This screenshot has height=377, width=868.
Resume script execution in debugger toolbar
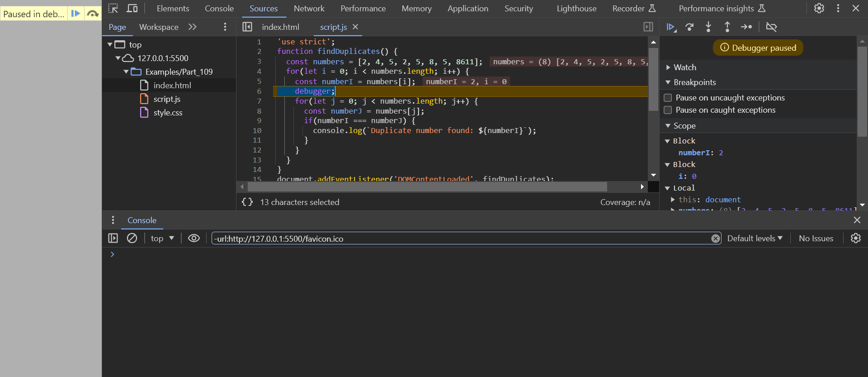[670, 27]
